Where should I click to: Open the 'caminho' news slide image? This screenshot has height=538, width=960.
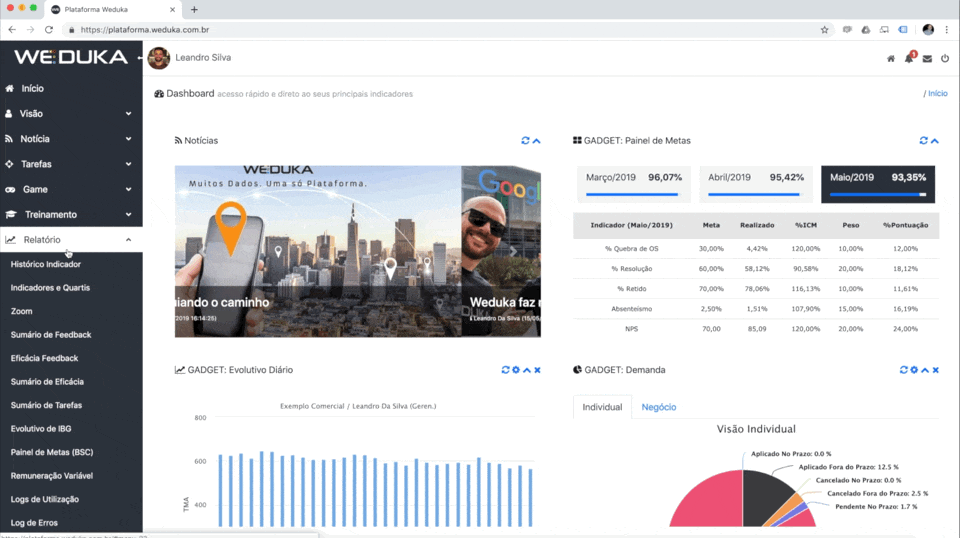(318, 252)
